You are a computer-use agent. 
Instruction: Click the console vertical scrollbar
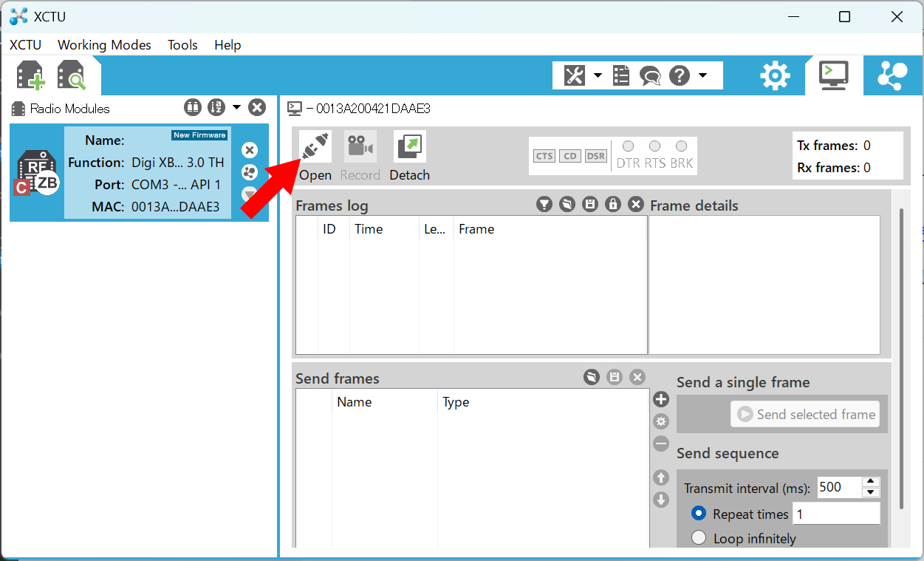(901, 358)
